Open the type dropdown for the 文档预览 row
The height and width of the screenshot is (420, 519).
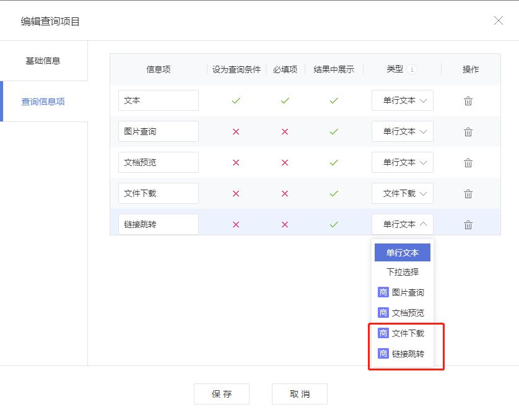(x=403, y=162)
